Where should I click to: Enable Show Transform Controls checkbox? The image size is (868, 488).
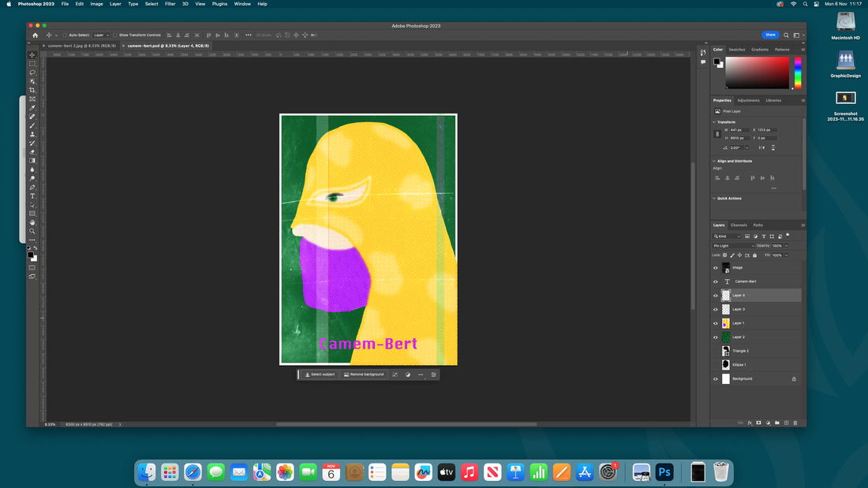(x=115, y=35)
